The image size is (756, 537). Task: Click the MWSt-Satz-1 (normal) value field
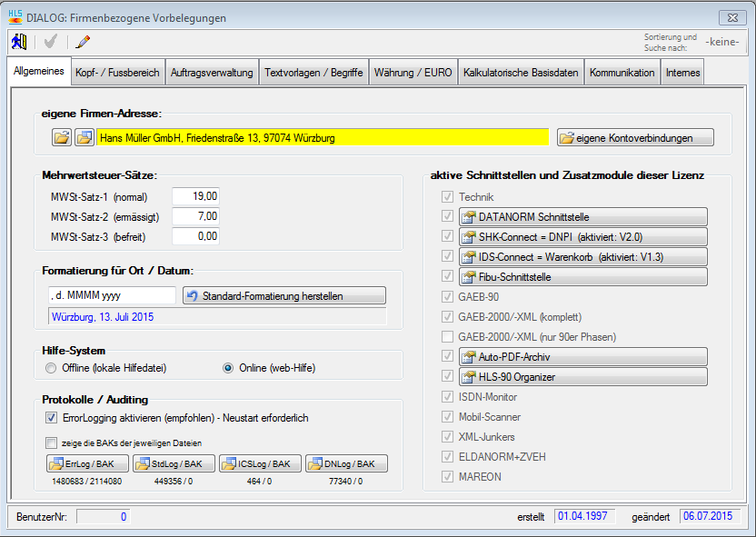195,196
